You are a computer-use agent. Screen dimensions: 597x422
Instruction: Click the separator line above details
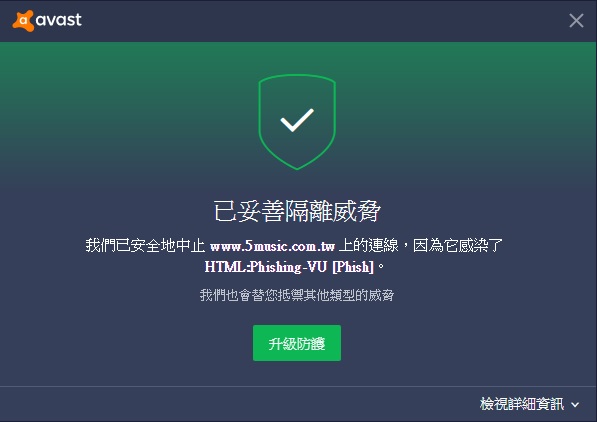point(298,387)
